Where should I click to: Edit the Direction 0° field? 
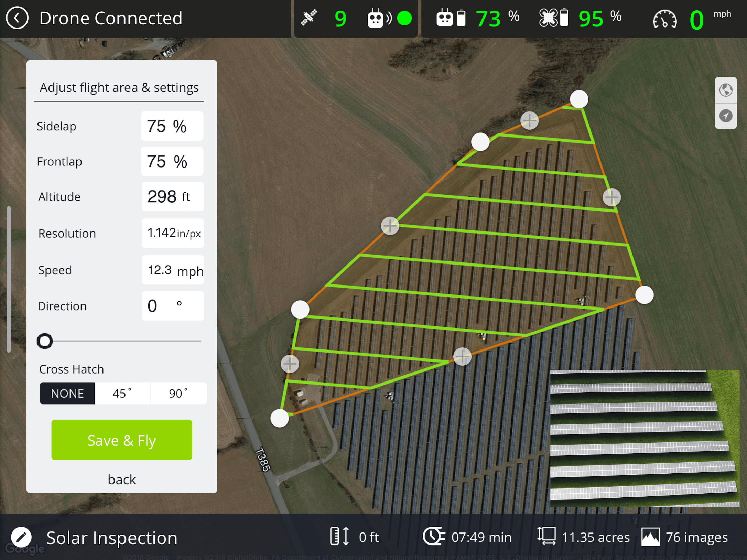coord(173,306)
